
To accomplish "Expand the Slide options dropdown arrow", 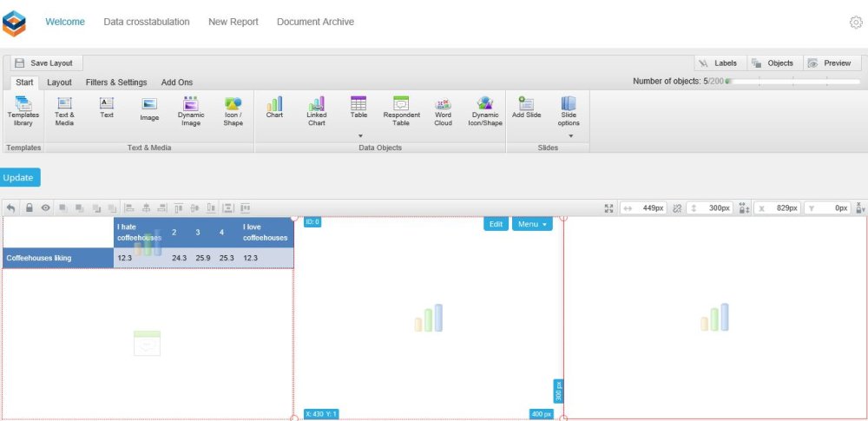I will point(571,136).
